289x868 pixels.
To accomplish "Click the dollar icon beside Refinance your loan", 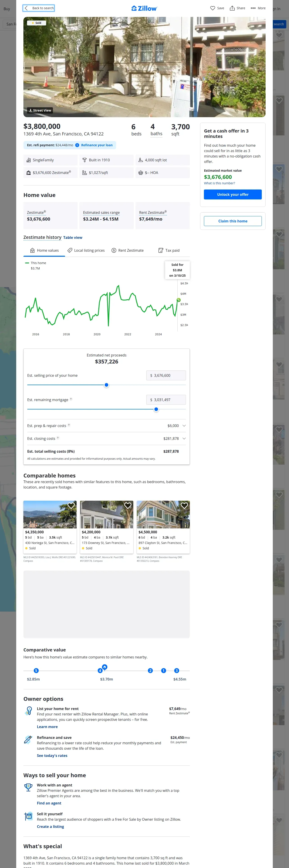I will 77,145.
